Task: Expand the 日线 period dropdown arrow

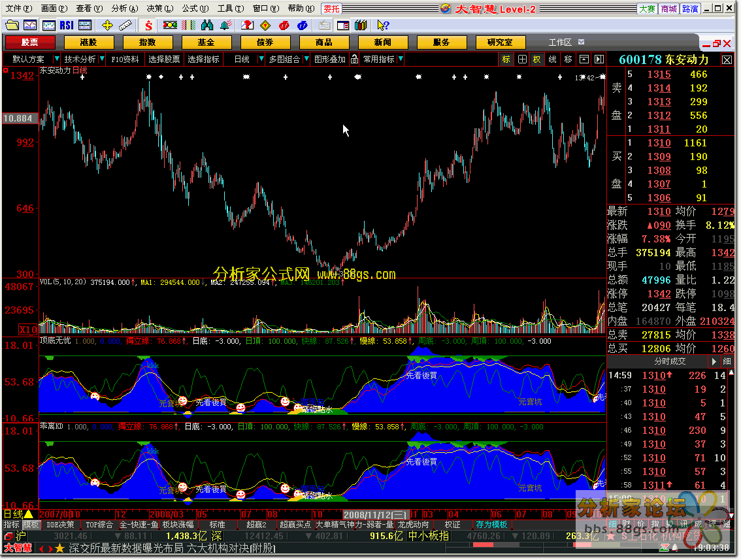Action: click(261, 59)
